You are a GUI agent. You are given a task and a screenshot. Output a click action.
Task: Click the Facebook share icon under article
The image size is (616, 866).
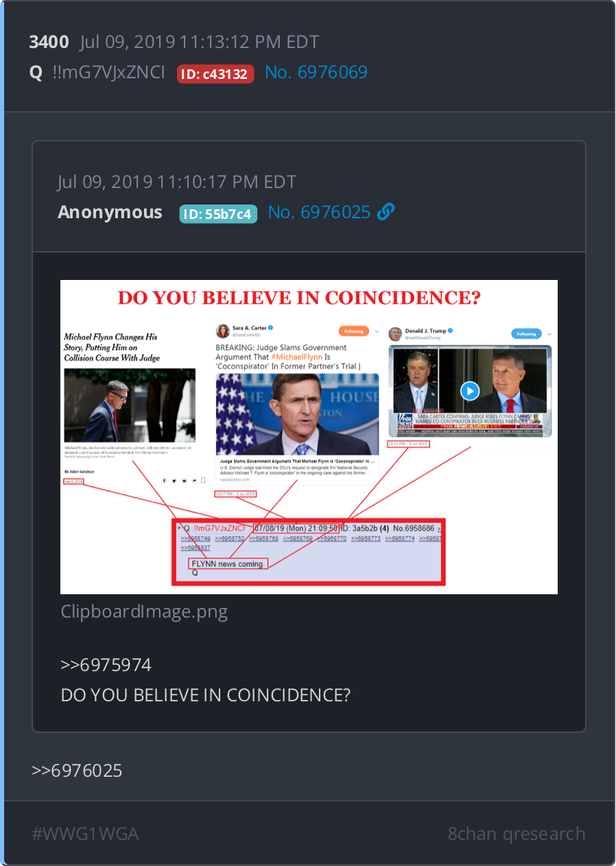coord(165,480)
